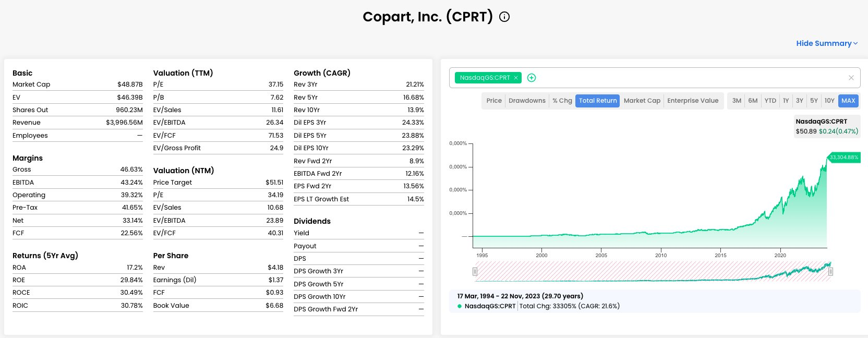Viewport: 868px width, 338px height.
Task: Click left handle of range navigator
Action: click(475, 271)
